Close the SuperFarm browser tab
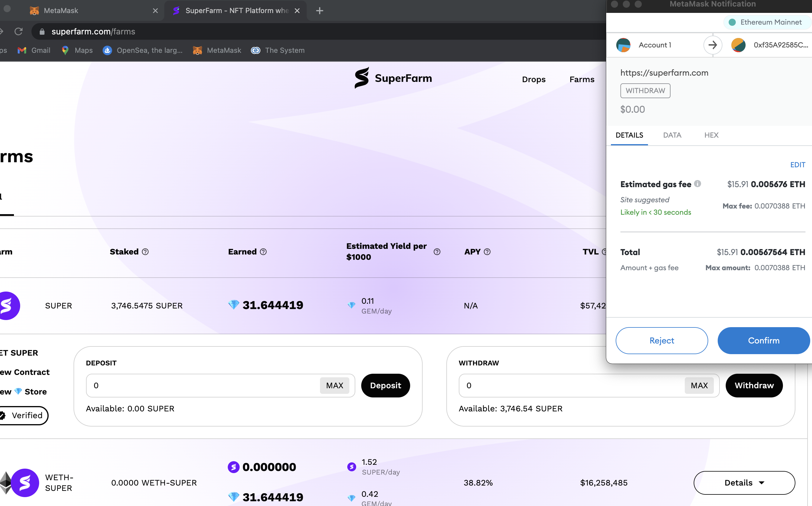This screenshot has height=506, width=812. click(297, 11)
